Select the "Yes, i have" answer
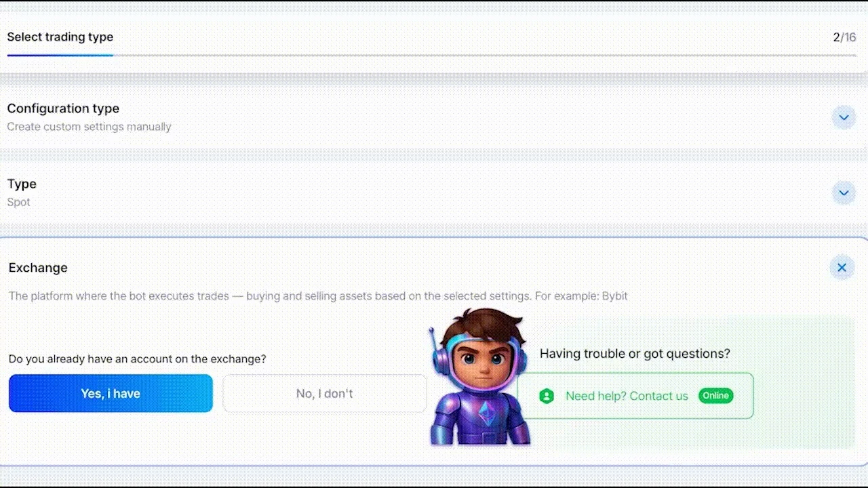This screenshot has width=868, height=488. tap(111, 393)
